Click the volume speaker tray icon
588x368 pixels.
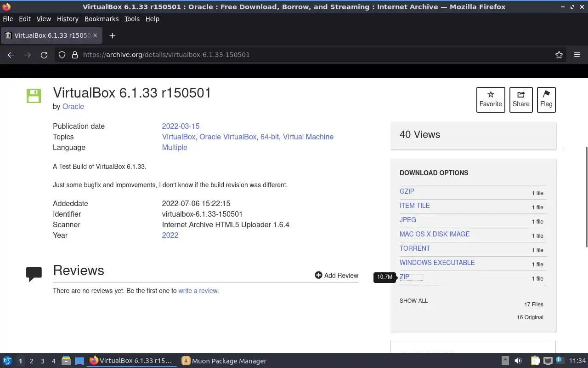click(518, 361)
